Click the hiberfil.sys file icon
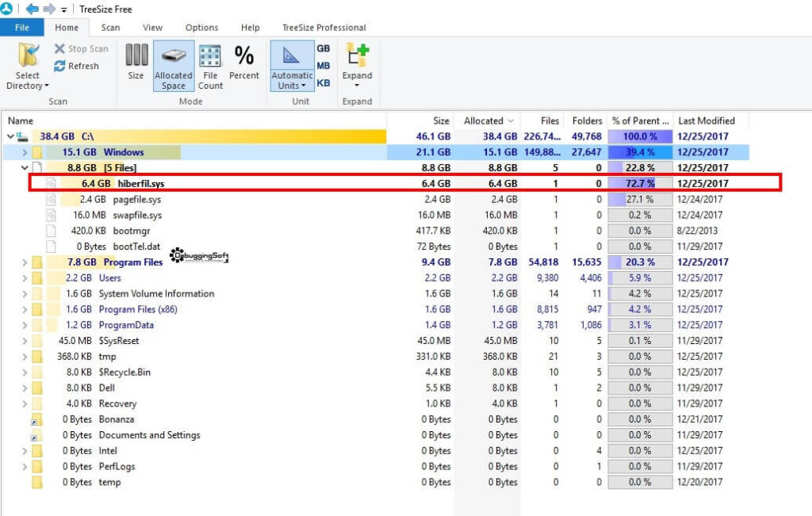Viewport: 812px width, 516px height. 51,183
